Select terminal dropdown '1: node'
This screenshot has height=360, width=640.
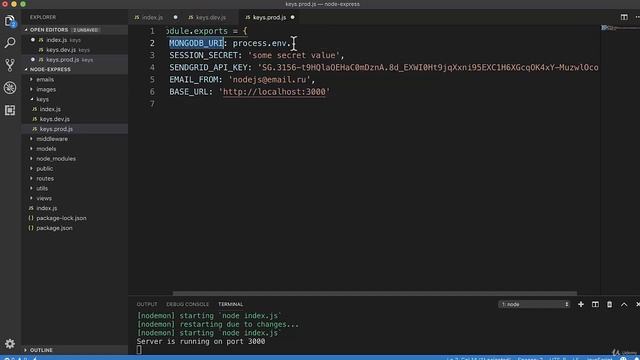point(534,304)
